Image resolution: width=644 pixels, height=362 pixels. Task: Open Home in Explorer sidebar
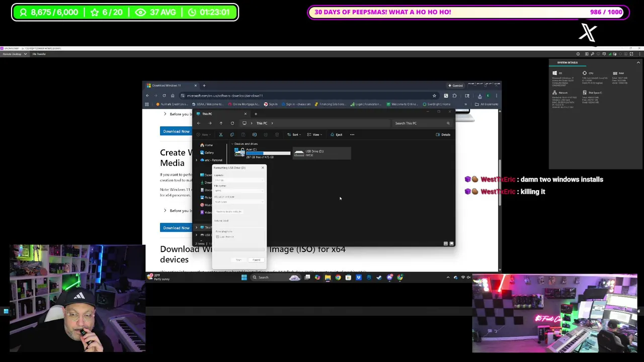pos(206,145)
